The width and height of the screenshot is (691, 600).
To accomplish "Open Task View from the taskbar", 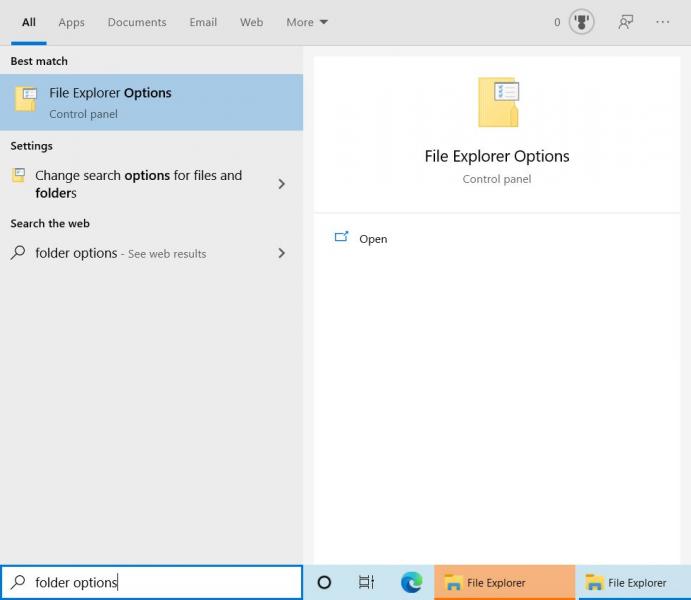I will click(366, 582).
